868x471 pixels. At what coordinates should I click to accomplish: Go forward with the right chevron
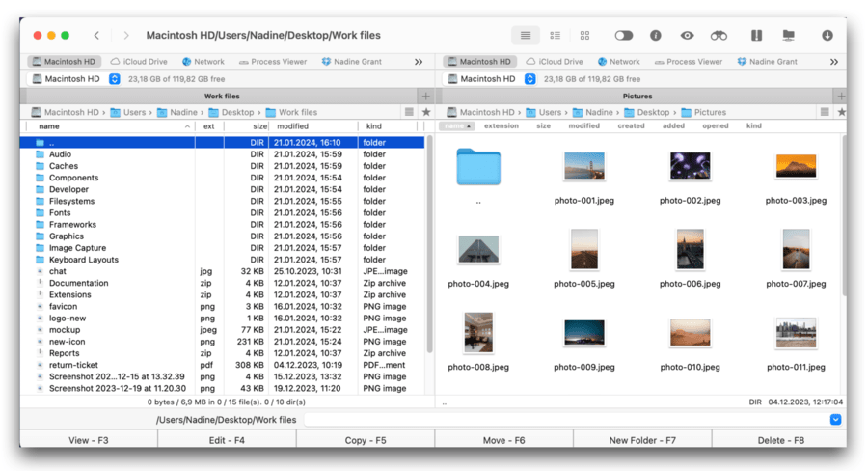tap(126, 36)
